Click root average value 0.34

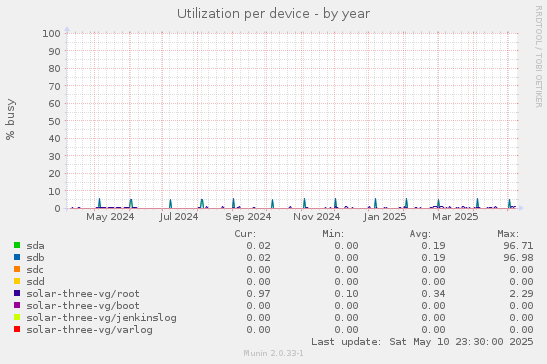tap(433, 294)
